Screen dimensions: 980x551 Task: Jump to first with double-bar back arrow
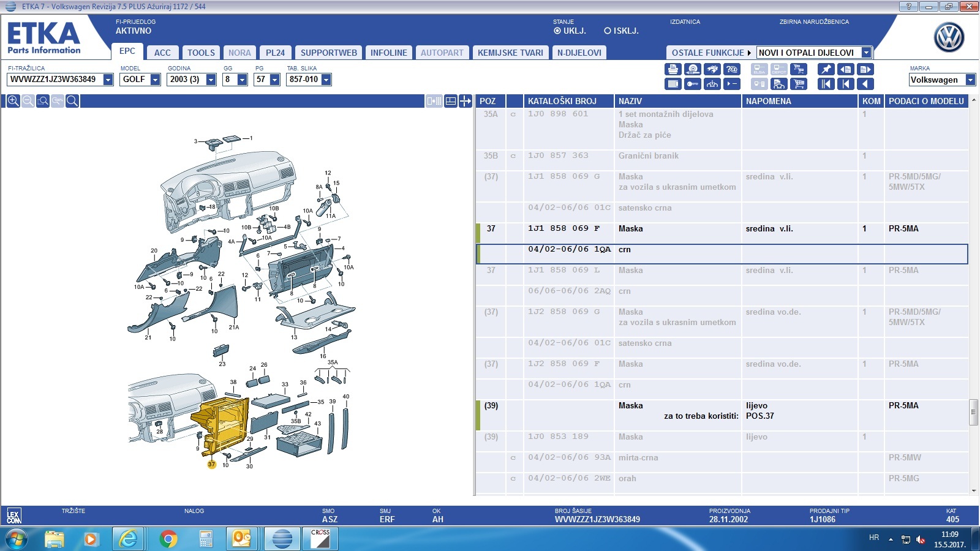[x=826, y=84]
